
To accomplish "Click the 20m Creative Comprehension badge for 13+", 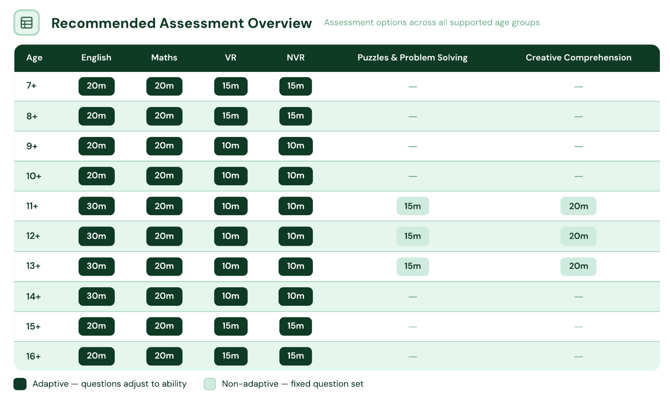I will point(579,266).
